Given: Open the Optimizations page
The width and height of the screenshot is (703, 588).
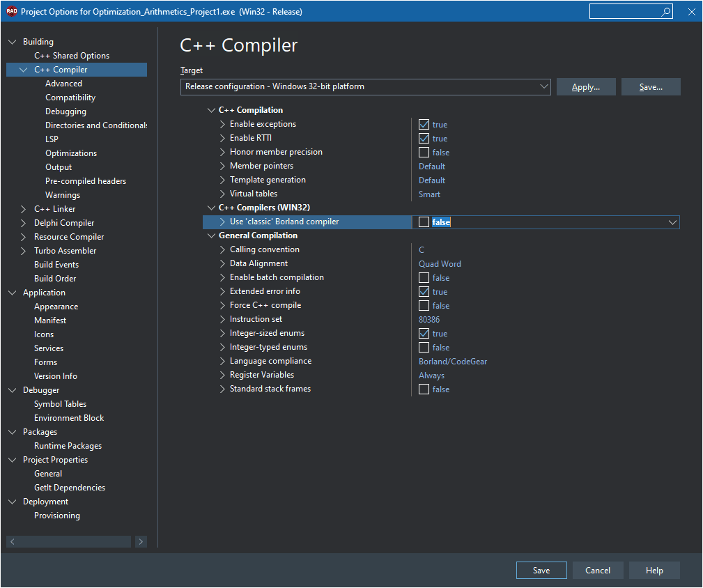Looking at the screenshot, I should coord(71,153).
